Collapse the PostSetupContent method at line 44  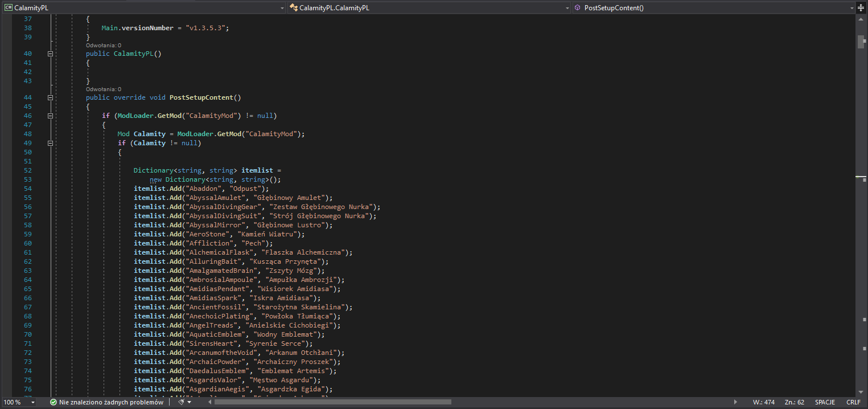[51, 97]
